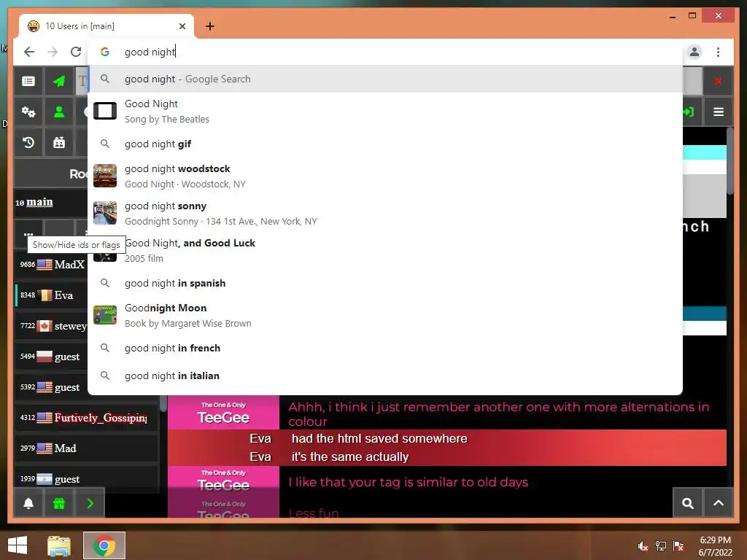Click the Goodnight Moon book thumbnail
The width and height of the screenshot is (747, 560).
(x=105, y=315)
